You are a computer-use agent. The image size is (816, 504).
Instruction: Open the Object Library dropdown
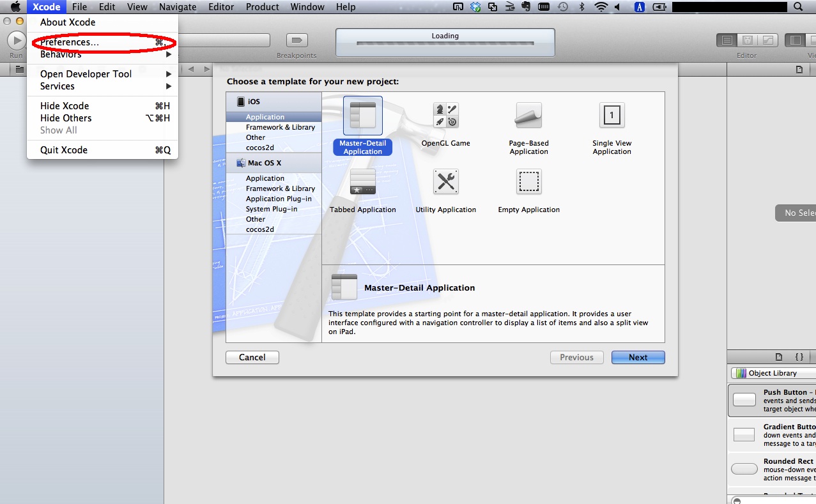tap(773, 373)
